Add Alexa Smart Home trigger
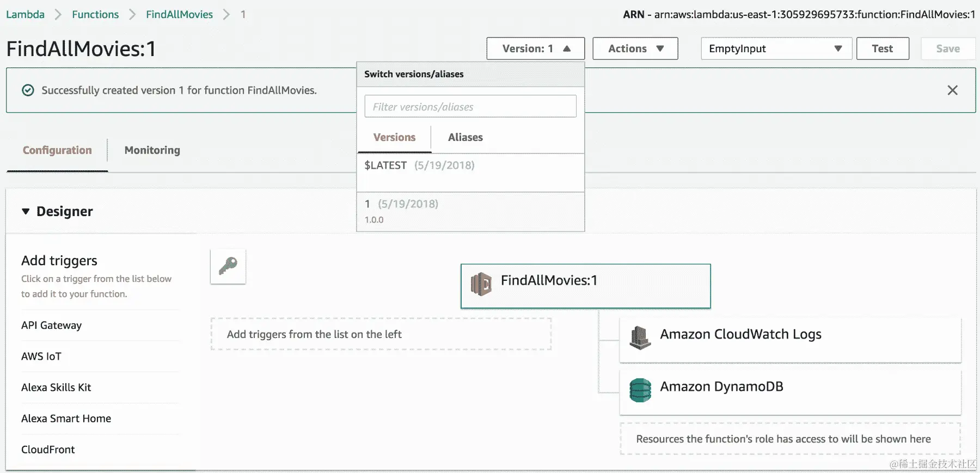 [66, 418]
